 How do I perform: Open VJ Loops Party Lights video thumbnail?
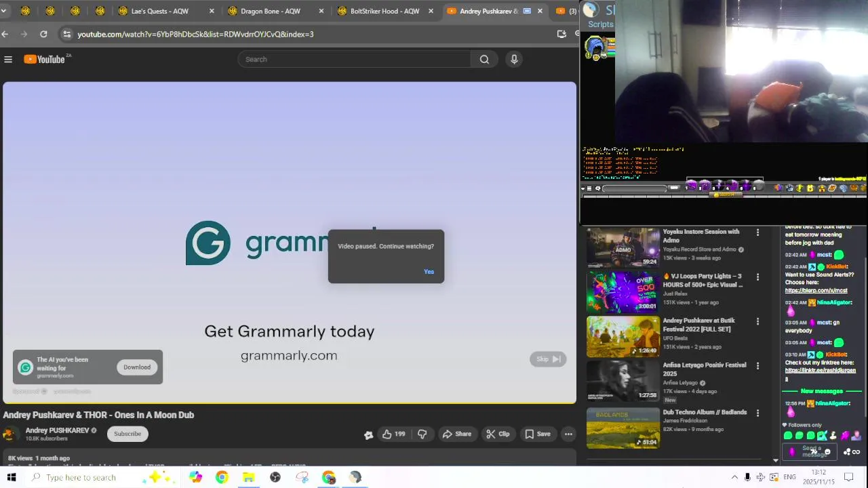pos(623,291)
